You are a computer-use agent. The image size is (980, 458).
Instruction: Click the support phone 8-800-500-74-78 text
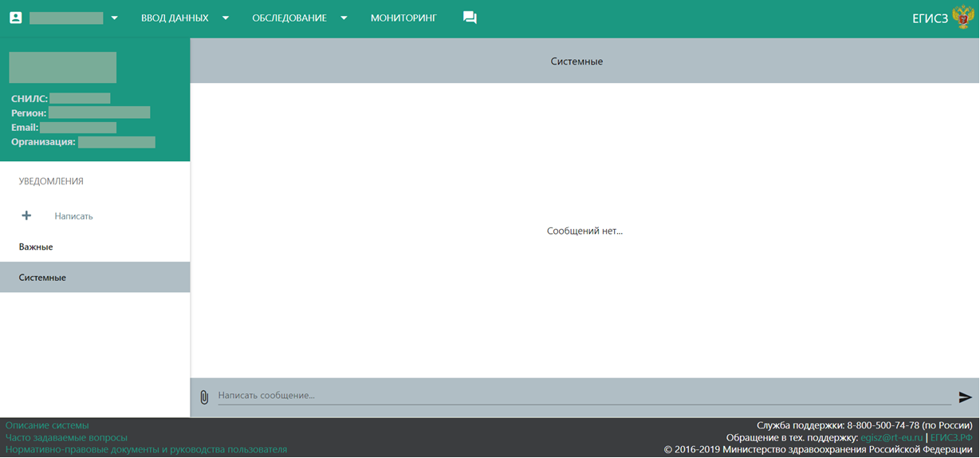pyautogui.click(x=883, y=425)
